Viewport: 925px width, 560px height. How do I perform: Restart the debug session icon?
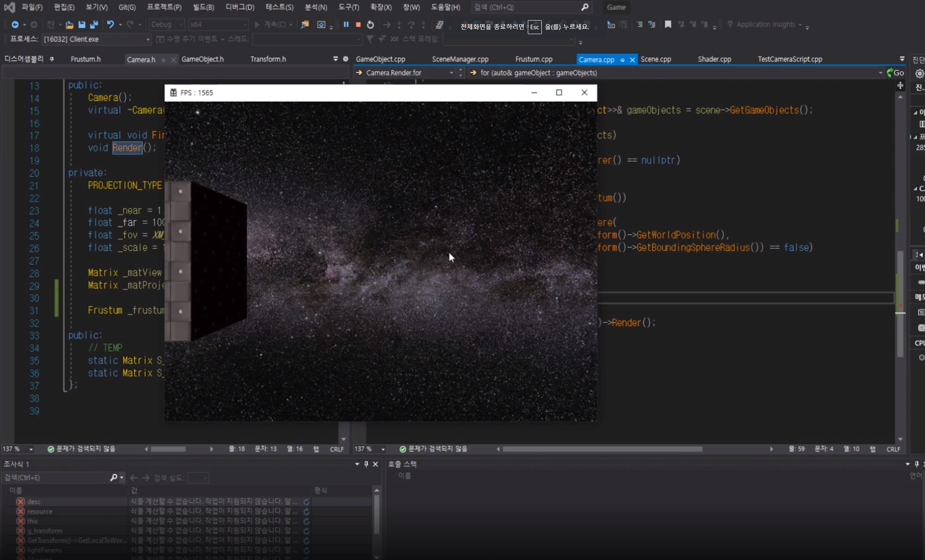tap(370, 24)
